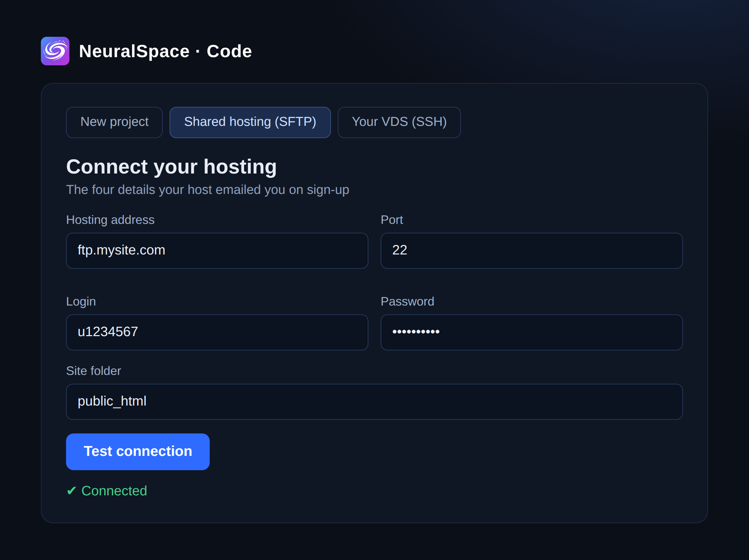Click the Site folder label
This screenshot has height=560, width=749.
[x=94, y=371]
